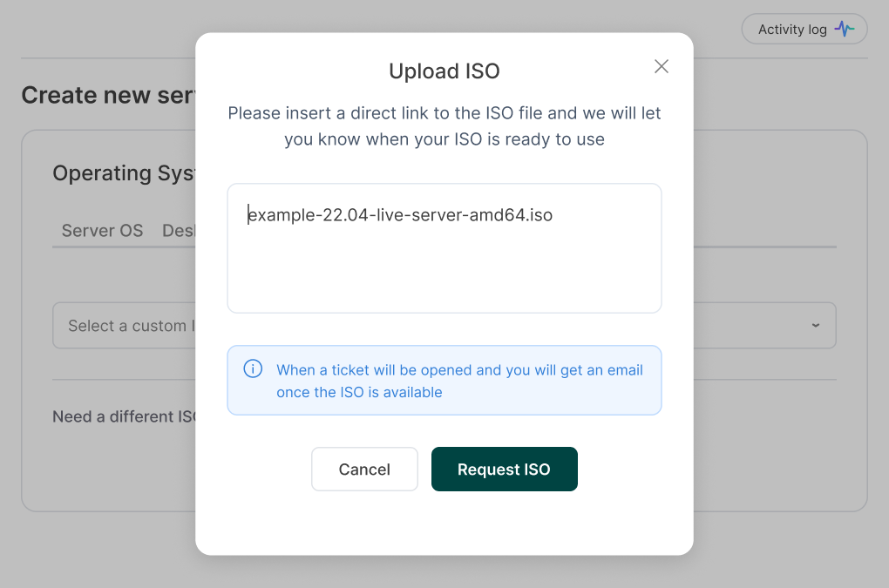Click the info icon in the blue notice
This screenshot has width=889, height=588.
[x=253, y=368]
